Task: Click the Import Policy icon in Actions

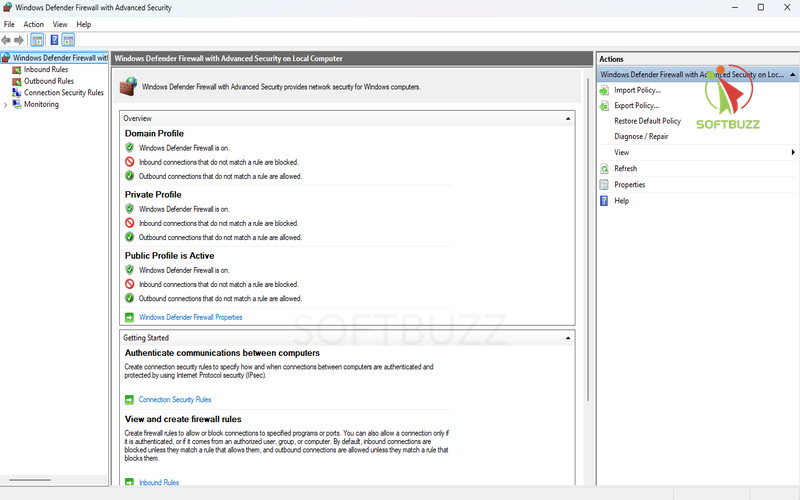Action: pos(604,90)
